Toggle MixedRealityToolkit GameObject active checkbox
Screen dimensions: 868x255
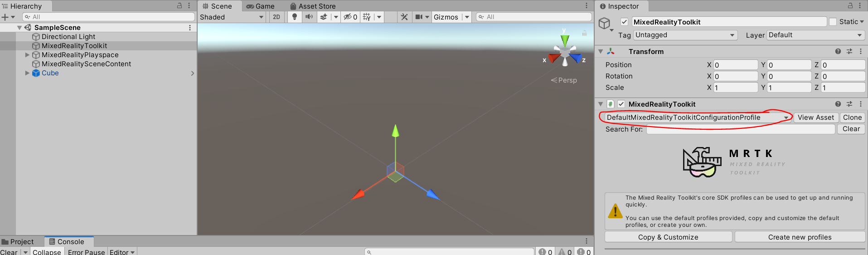(x=624, y=22)
